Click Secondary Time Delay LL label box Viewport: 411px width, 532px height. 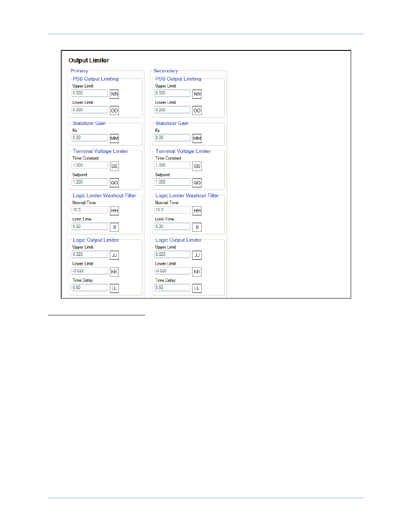pos(197,288)
